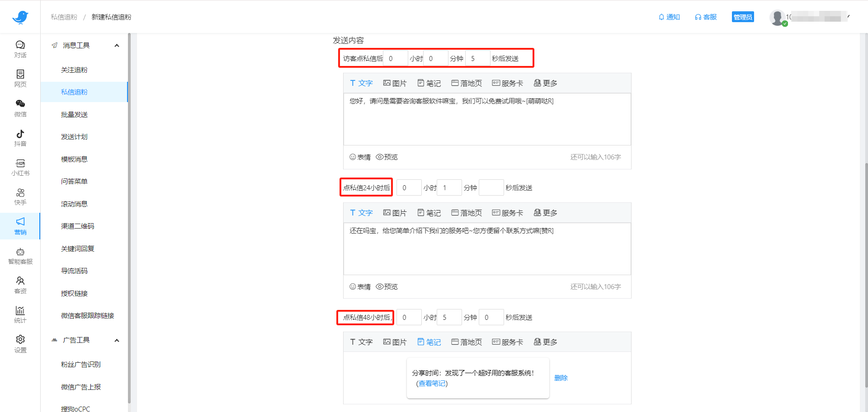
Task: Open the 快手 Kuaishou section
Action: coord(20,196)
